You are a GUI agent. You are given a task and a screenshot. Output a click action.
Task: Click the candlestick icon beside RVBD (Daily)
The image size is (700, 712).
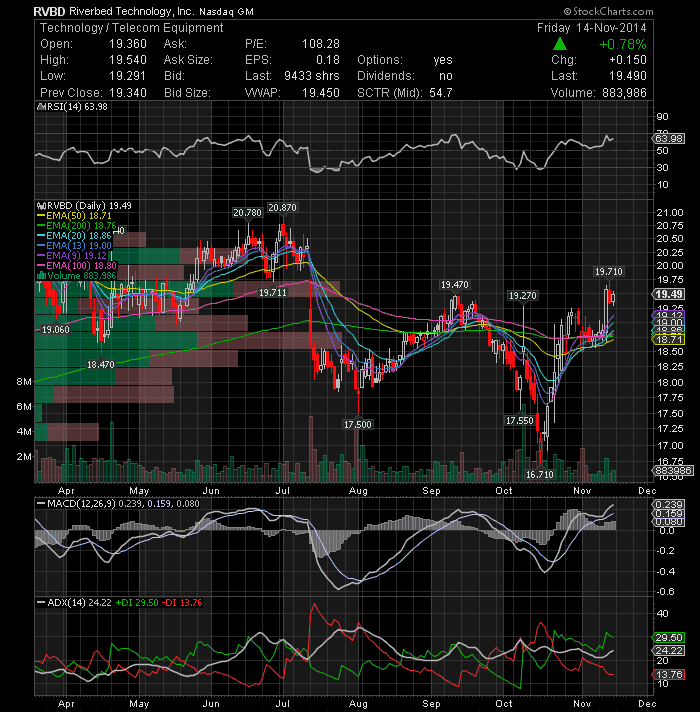coord(41,206)
